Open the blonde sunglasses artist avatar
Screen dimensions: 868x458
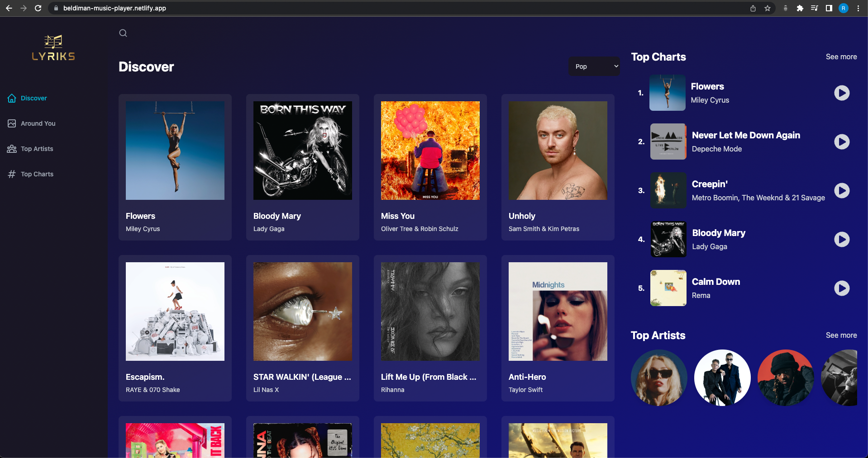pyautogui.click(x=659, y=378)
